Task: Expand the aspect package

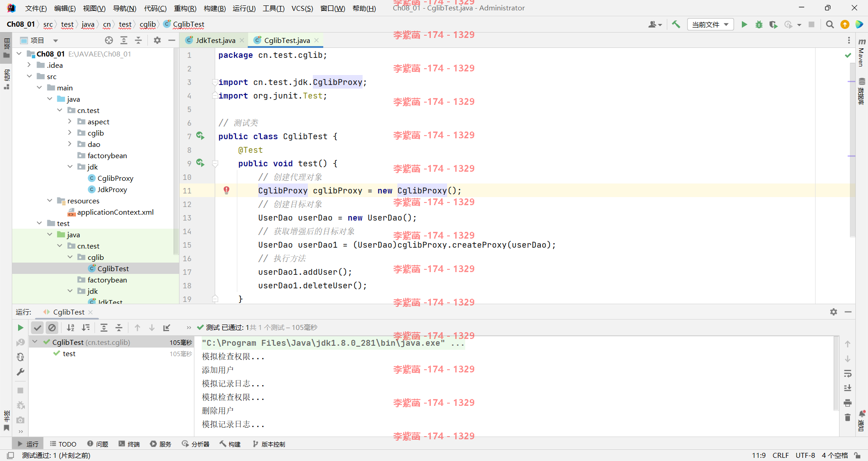Action: [x=70, y=122]
